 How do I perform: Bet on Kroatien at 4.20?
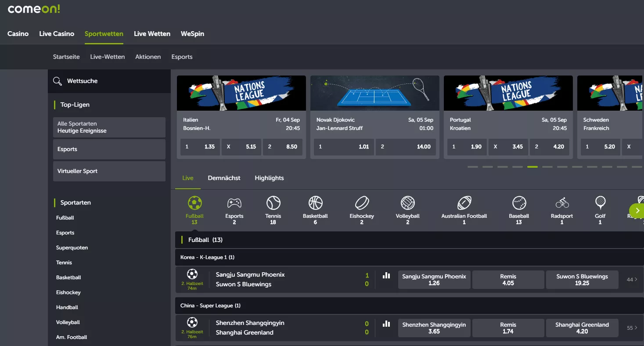(x=550, y=147)
